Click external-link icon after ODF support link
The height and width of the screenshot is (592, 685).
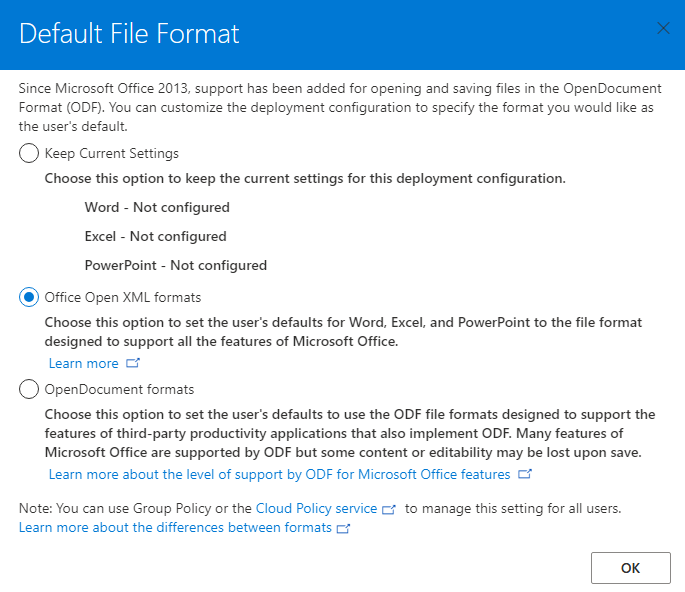click(525, 474)
